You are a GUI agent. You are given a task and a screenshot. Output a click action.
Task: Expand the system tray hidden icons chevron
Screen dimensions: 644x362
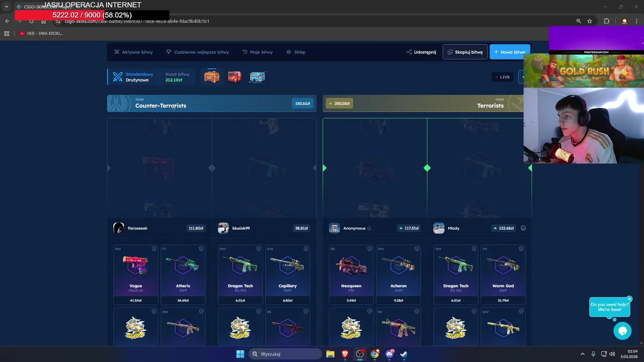(x=583, y=354)
